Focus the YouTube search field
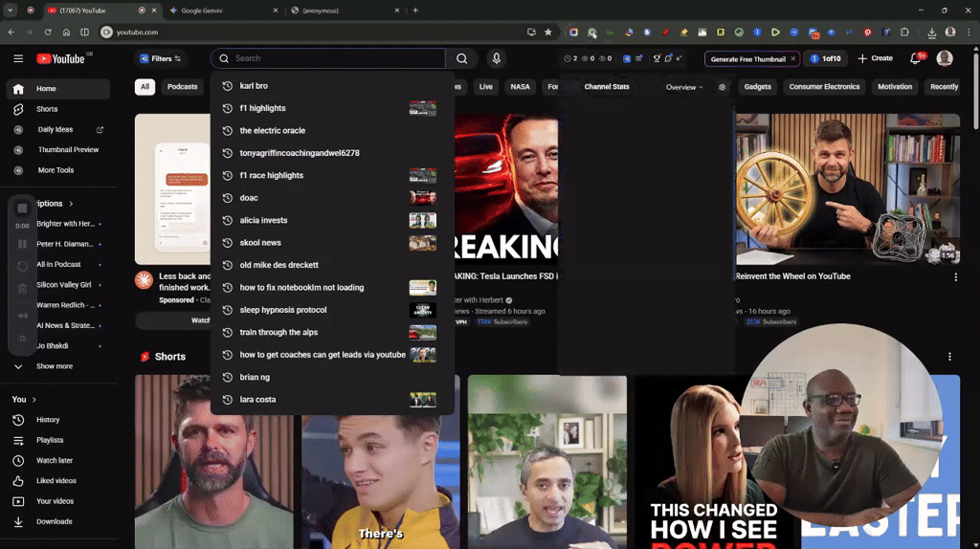Image resolution: width=980 pixels, height=549 pixels. pos(328,58)
